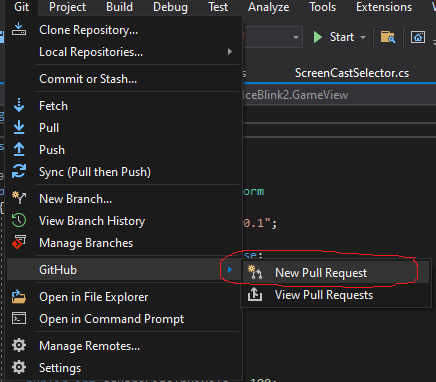The height and width of the screenshot is (382, 436).
Task: Expand the GitHub submenu arrow
Action: [x=230, y=269]
